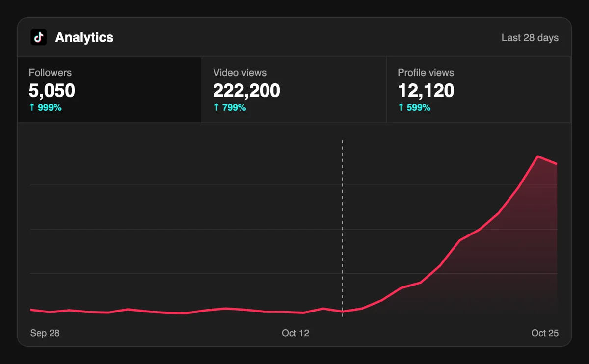
Task: Click the Oct 12 axis label
Action: pos(295,333)
